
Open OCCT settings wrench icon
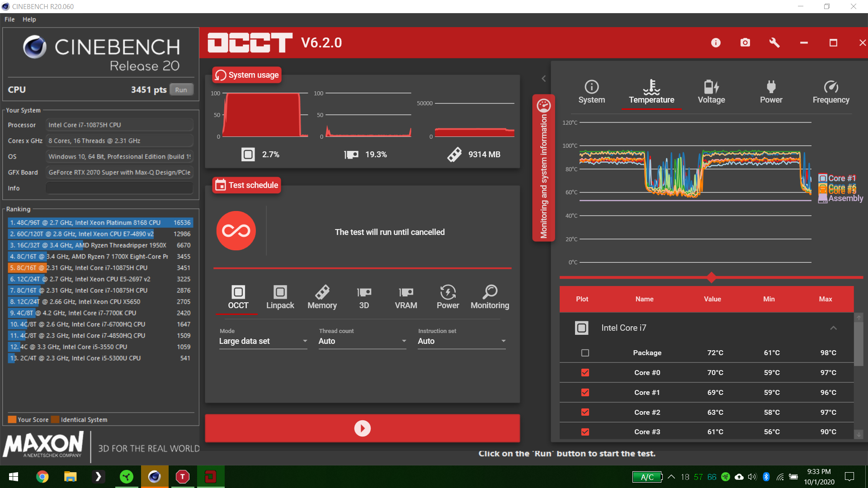pyautogui.click(x=774, y=42)
